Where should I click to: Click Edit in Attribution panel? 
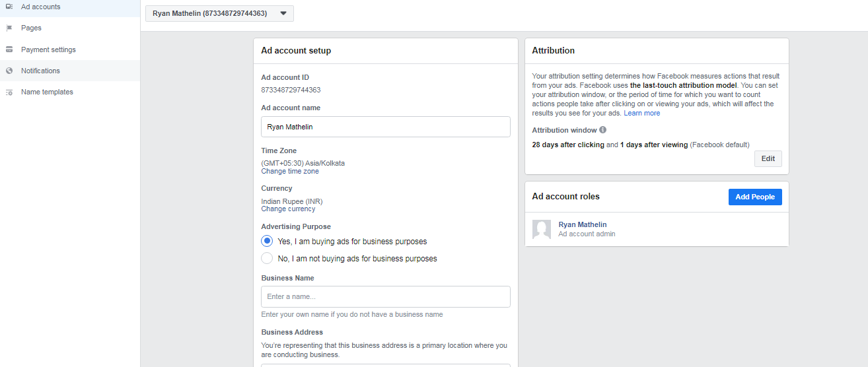(x=768, y=158)
